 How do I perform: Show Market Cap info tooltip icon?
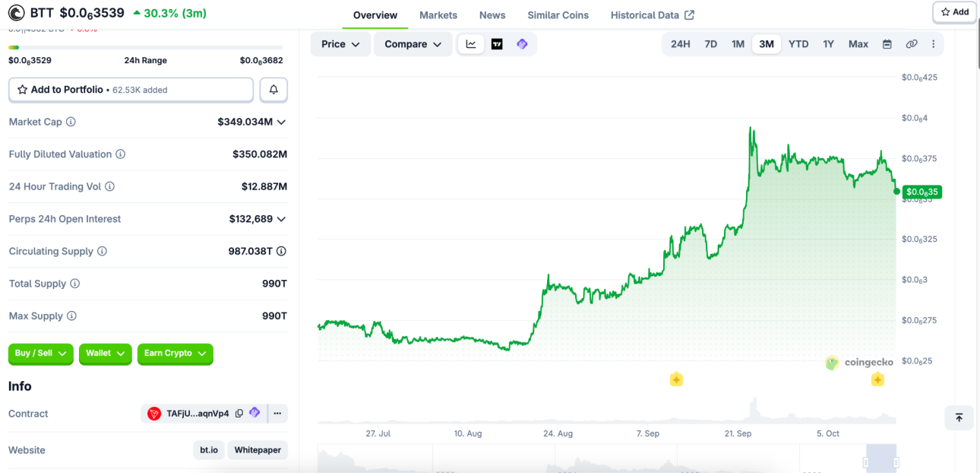[x=71, y=122]
